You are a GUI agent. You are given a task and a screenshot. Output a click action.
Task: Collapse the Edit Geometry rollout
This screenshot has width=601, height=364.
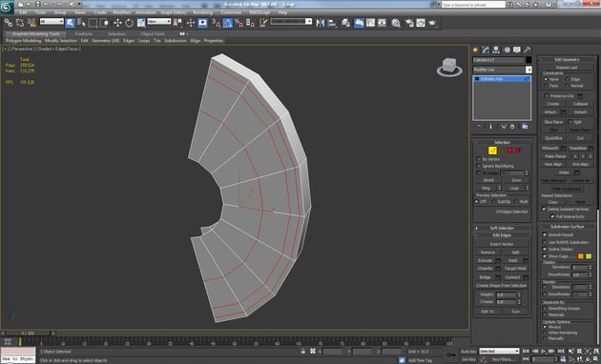pos(568,59)
